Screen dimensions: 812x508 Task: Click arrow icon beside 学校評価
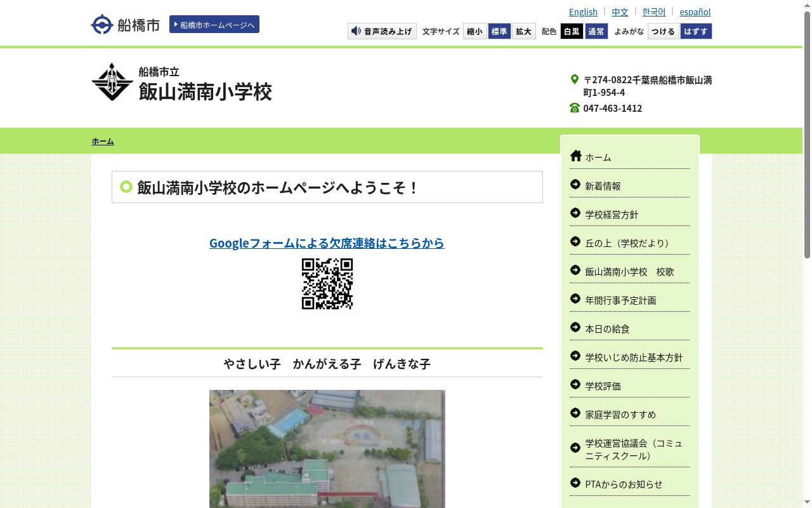575,384
